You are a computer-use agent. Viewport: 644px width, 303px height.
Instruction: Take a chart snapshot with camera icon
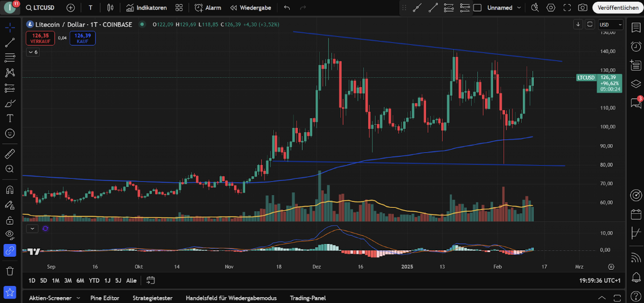click(x=582, y=8)
